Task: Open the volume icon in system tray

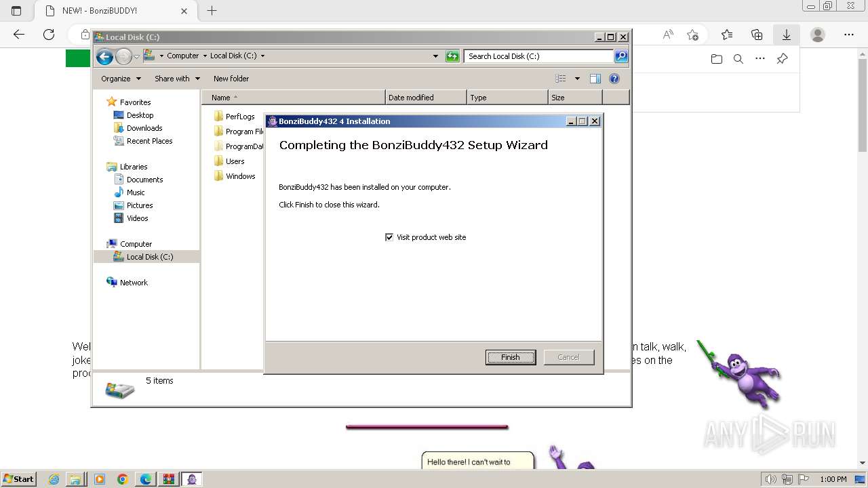Action: tap(771, 479)
